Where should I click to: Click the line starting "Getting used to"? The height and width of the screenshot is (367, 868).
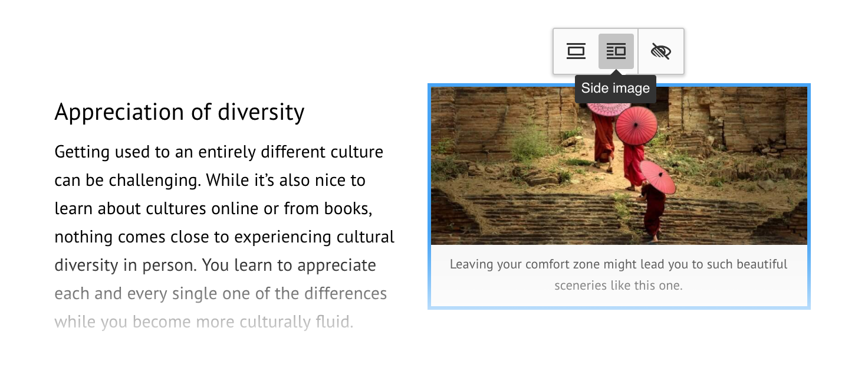[x=219, y=152]
